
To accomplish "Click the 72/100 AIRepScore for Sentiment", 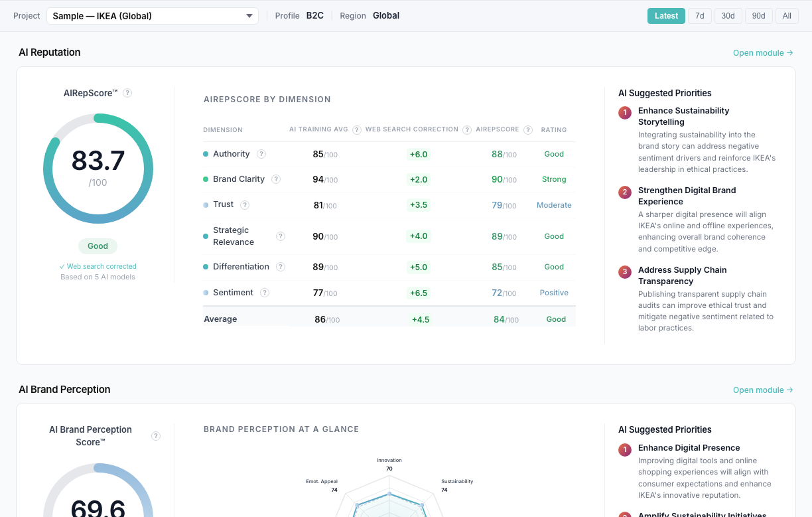I will point(504,293).
